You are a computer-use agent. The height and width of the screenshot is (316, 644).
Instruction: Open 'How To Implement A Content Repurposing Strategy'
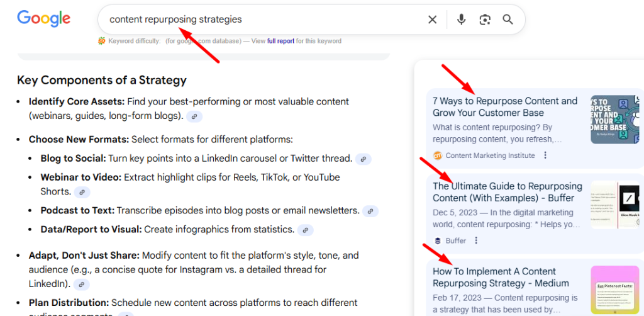tap(501, 278)
